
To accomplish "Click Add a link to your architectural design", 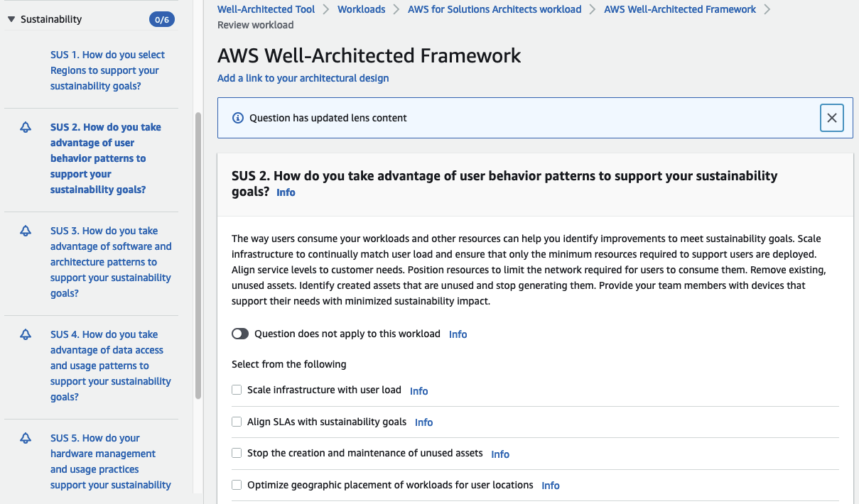I will 303,78.
